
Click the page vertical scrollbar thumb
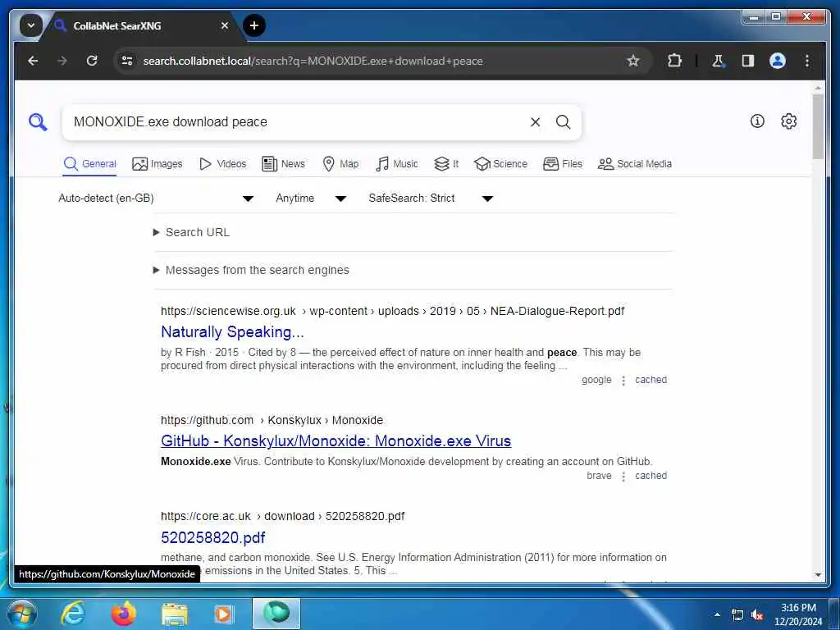pos(818,127)
